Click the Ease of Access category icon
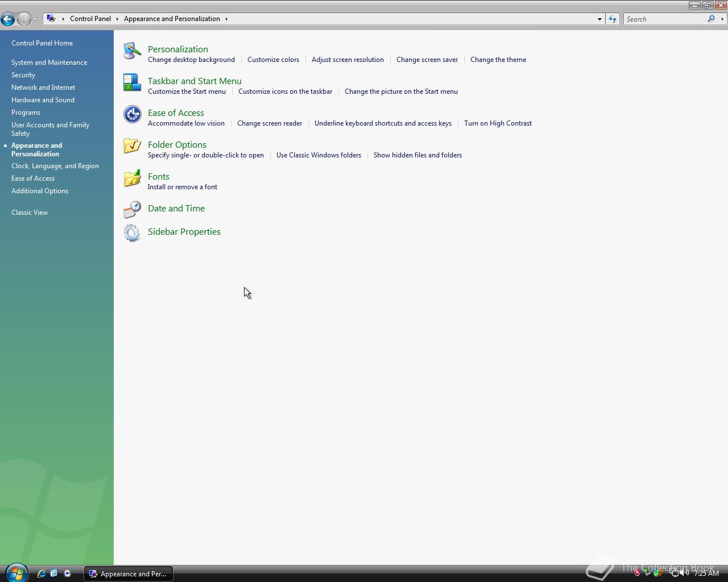The height and width of the screenshot is (582, 728). (x=132, y=114)
